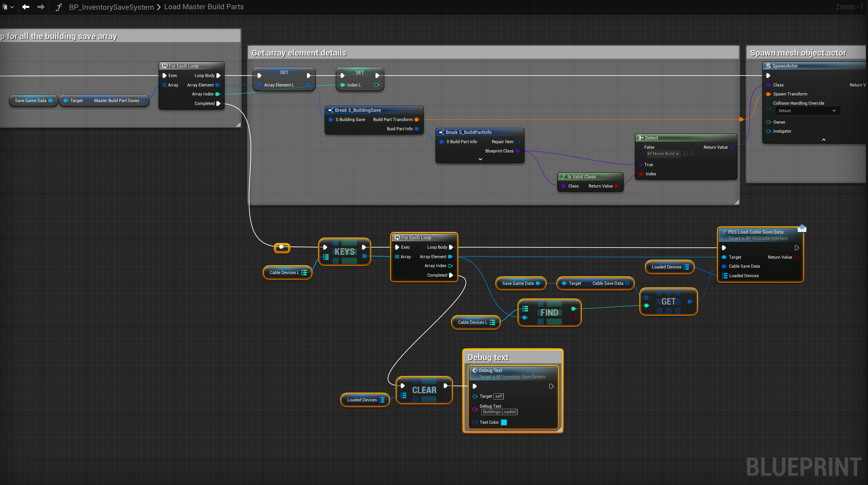Click the forward navigation arrow
The width and height of the screenshot is (868, 485).
(41, 7)
